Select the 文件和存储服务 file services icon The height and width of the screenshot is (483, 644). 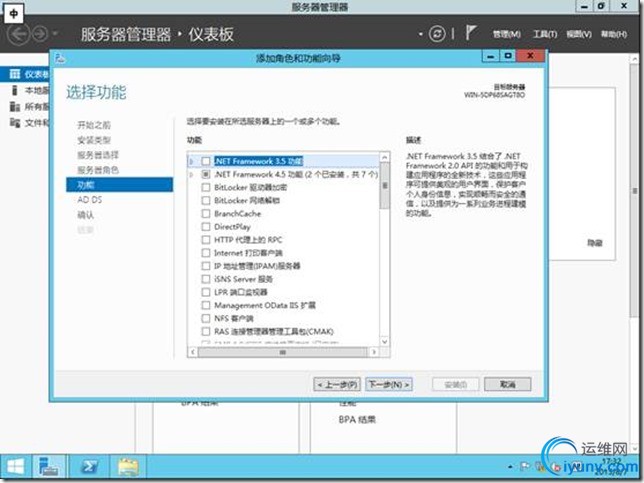pyautogui.click(x=15, y=123)
